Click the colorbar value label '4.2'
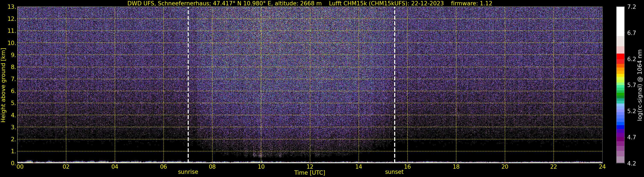The image size is (644, 177). (x=632, y=163)
